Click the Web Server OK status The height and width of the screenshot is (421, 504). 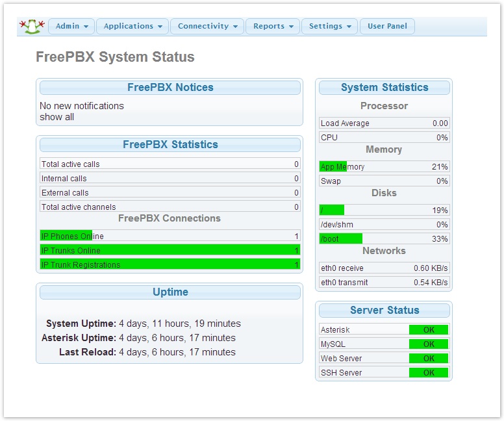pos(429,359)
